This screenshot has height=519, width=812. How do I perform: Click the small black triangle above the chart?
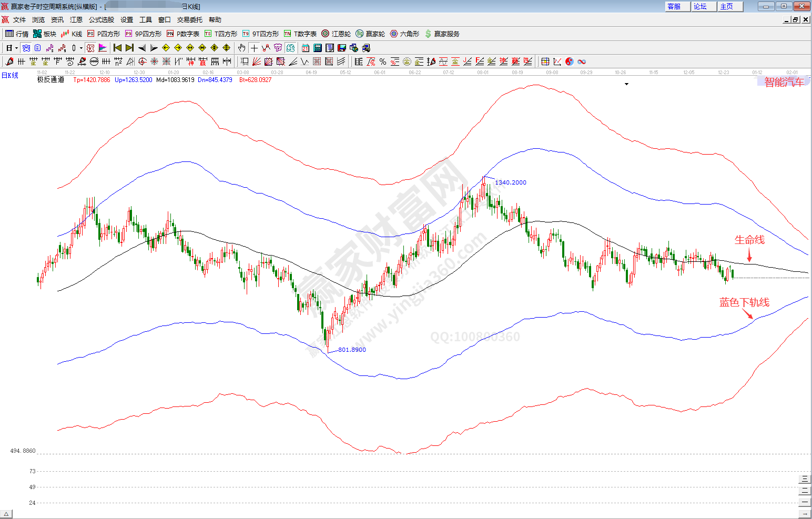pyautogui.click(x=626, y=84)
